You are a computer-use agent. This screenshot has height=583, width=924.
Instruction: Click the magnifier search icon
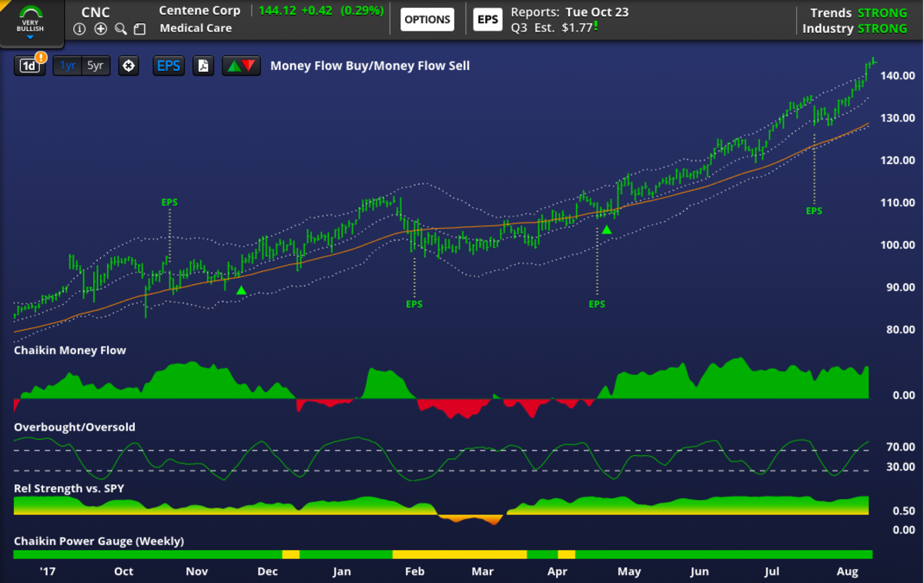coord(120,28)
